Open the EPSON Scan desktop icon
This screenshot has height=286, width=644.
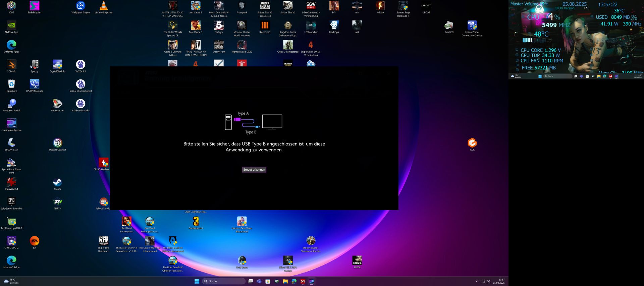(x=11, y=145)
